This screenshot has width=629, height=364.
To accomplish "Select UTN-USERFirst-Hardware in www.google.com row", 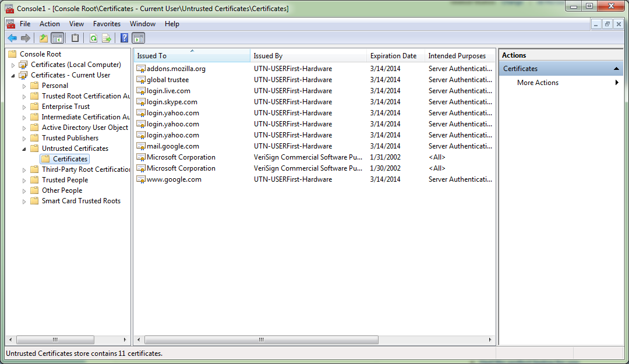I will click(x=293, y=179).
